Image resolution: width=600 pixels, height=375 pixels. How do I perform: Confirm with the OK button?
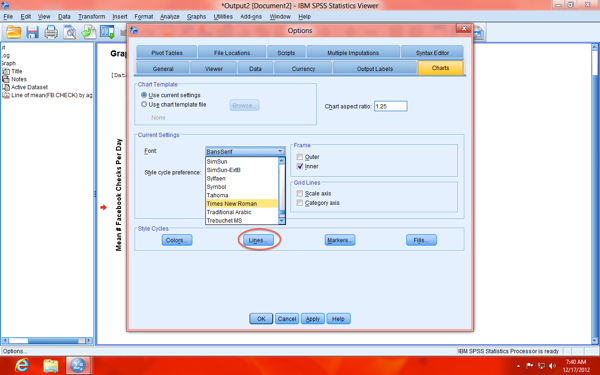(x=261, y=319)
